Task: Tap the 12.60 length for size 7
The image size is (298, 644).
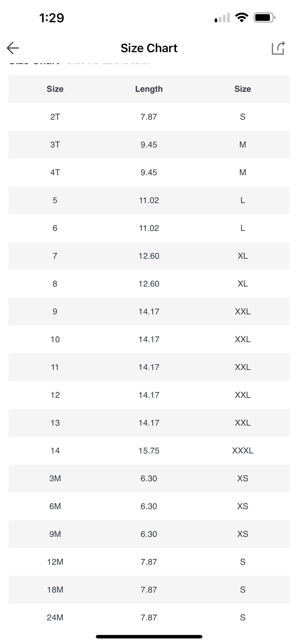Action: pos(149,256)
